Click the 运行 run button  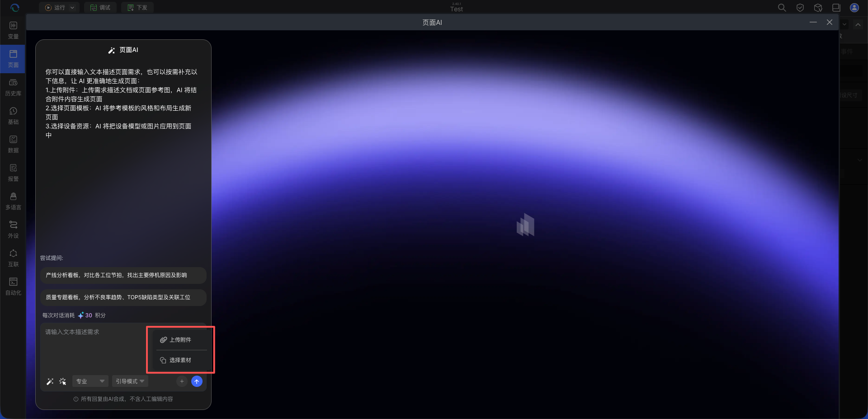click(55, 8)
